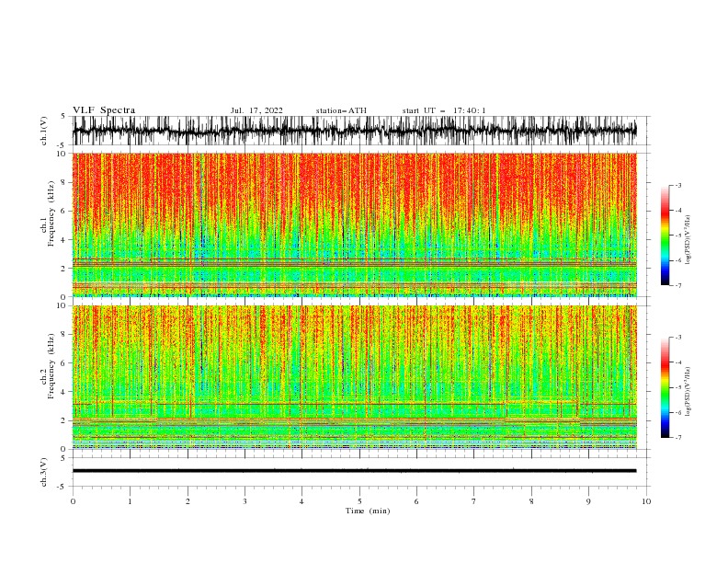Select the date "Jul. 17, 2022"

[256, 110]
